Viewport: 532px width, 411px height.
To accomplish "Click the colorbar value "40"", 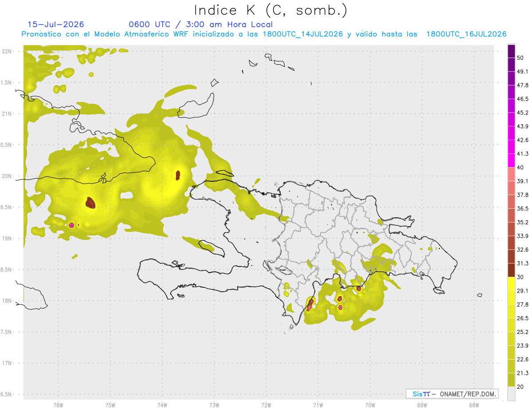I will coord(521,168).
